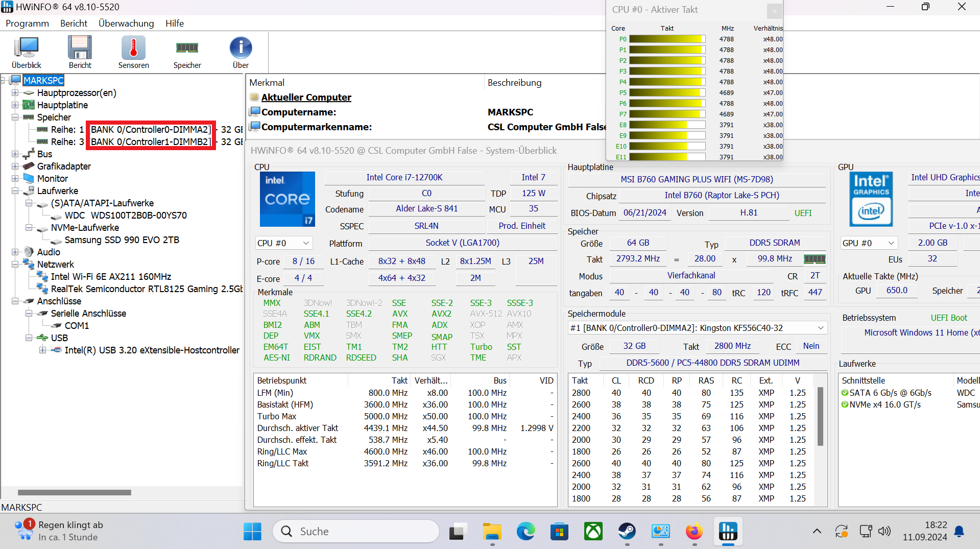This screenshot has width=980, height=549.
Task: Click the P5 core clock bar
Action: [x=667, y=93]
